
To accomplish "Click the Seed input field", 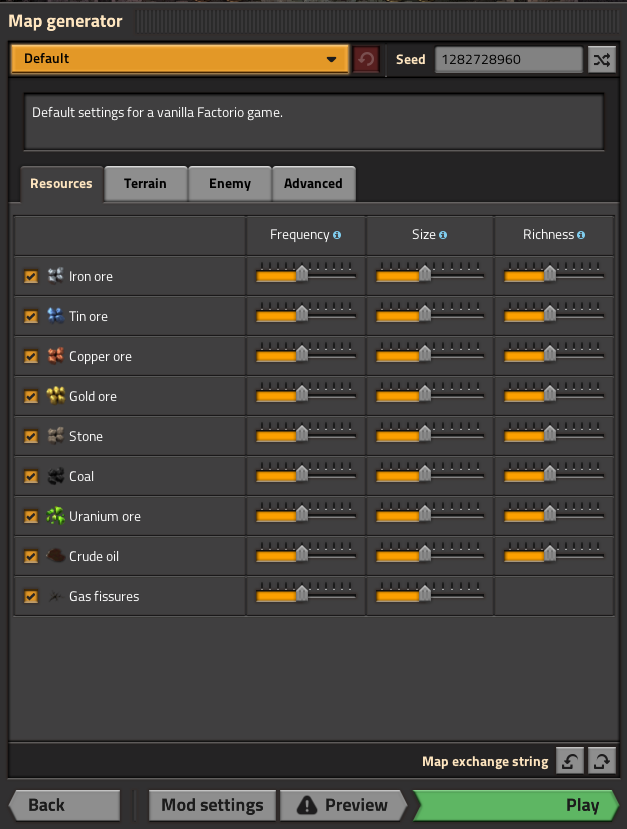I will [509, 59].
